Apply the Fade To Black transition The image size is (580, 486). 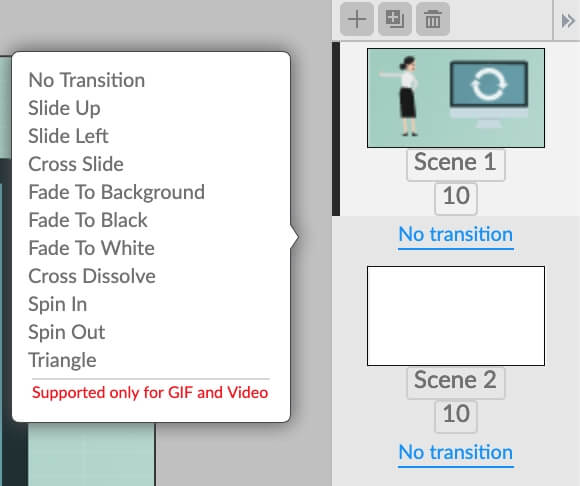coord(88,220)
